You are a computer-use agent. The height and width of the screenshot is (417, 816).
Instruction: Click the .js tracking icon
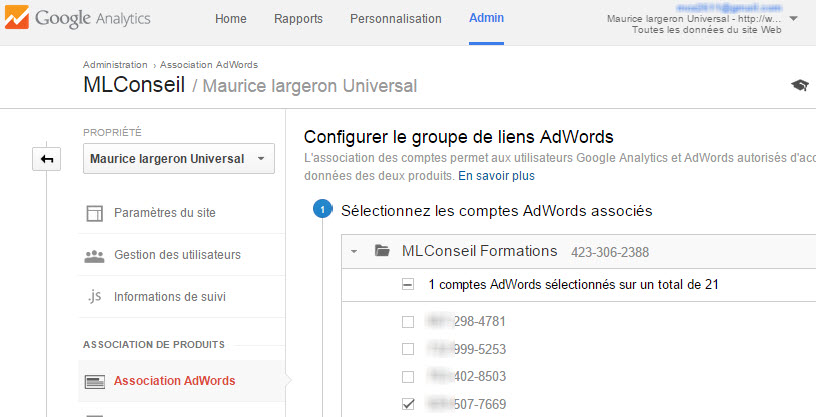point(94,297)
